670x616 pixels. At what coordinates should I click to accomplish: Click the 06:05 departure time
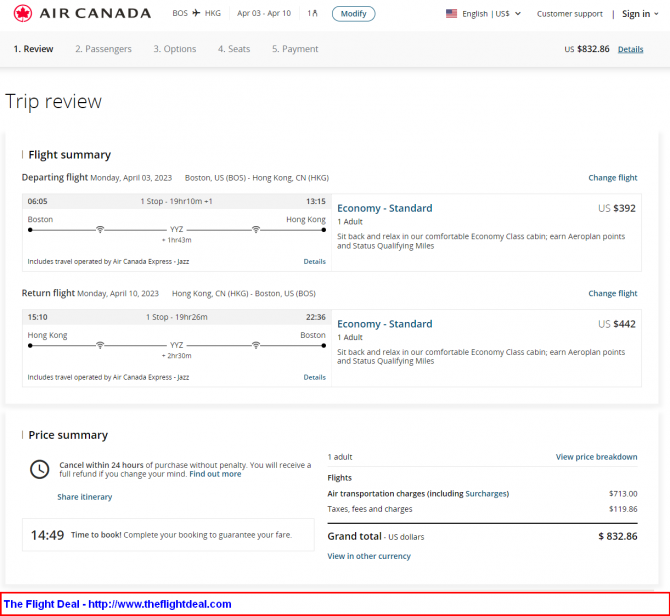38,201
